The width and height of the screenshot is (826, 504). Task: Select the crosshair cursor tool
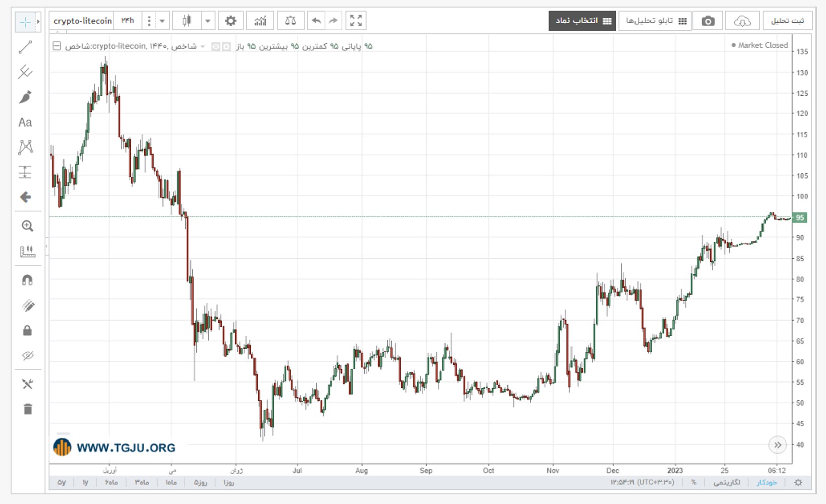coord(25,22)
